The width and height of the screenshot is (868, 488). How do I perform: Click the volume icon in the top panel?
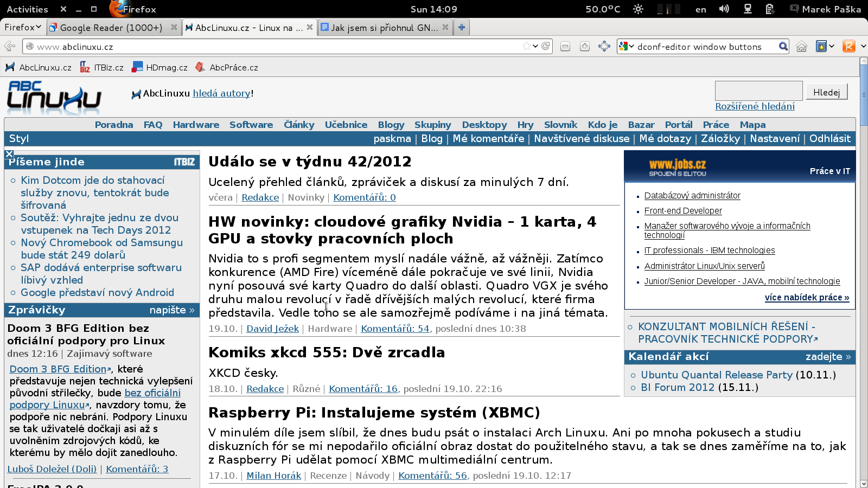coord(724,9)
